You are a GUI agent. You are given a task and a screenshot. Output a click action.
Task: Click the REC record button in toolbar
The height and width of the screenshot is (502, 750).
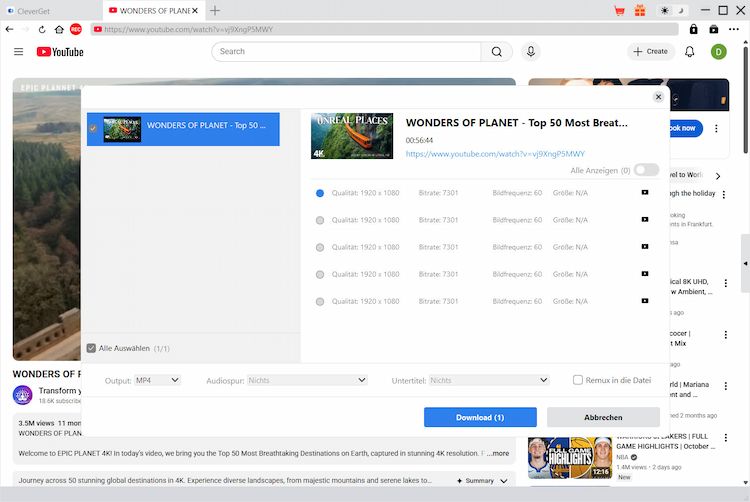pyautogui.click(x=76, y=29)
